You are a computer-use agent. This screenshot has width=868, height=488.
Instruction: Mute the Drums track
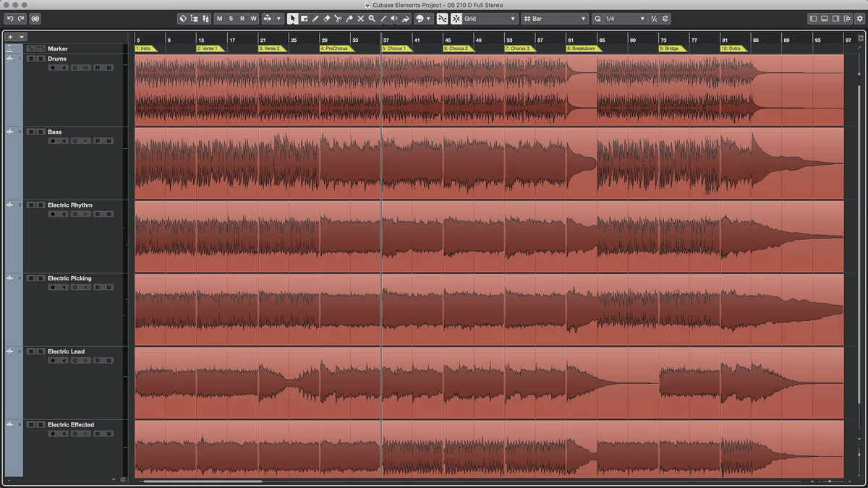[31, 59]
